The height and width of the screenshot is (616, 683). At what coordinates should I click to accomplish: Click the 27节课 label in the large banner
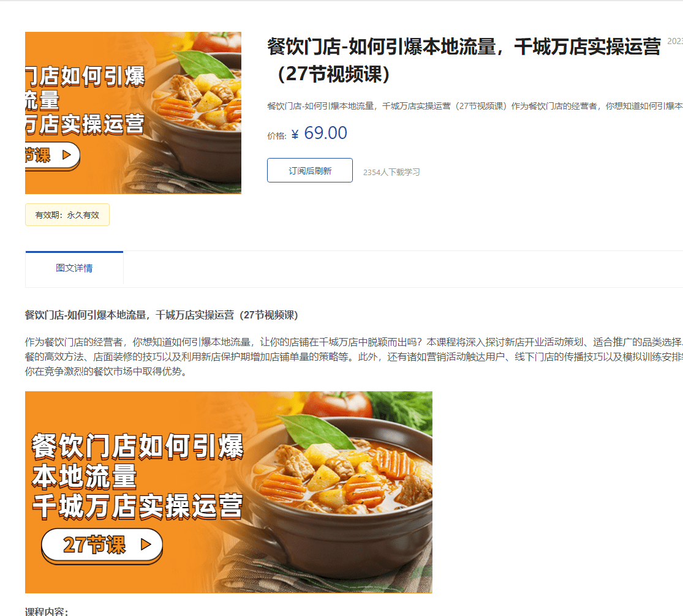94,544
